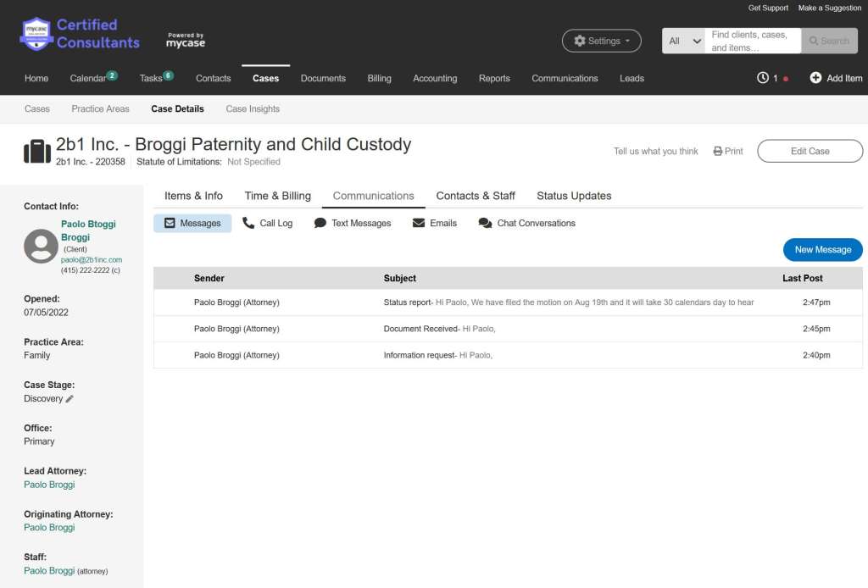Screen dimensions: 868x588
Task: Click the Sender column header
Action: click(x=209, y=278)
